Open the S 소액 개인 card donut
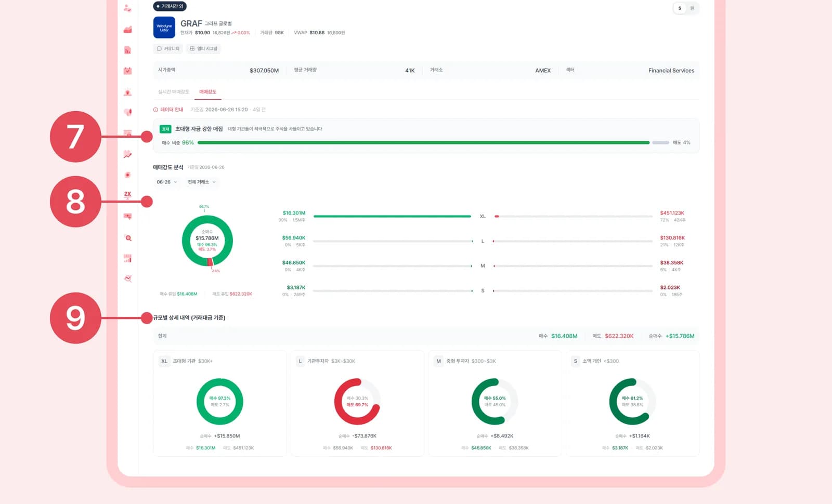832x504 pixels. point(632,402)
